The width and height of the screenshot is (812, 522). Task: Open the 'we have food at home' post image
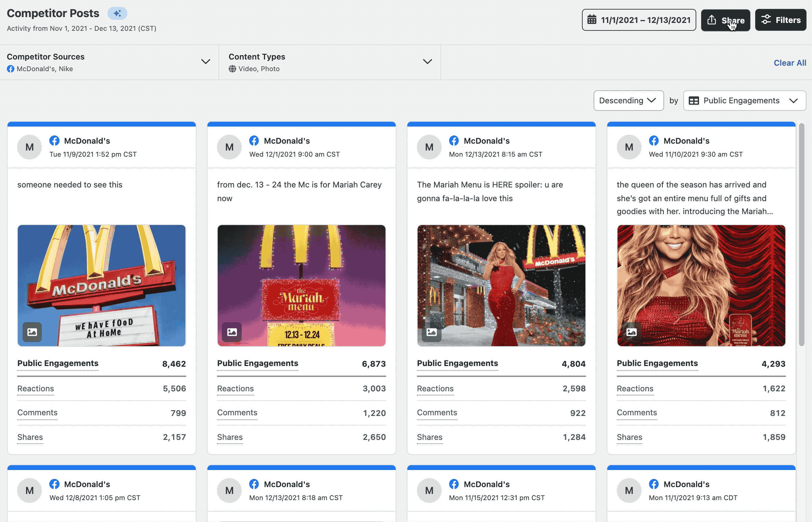(102, 286)
